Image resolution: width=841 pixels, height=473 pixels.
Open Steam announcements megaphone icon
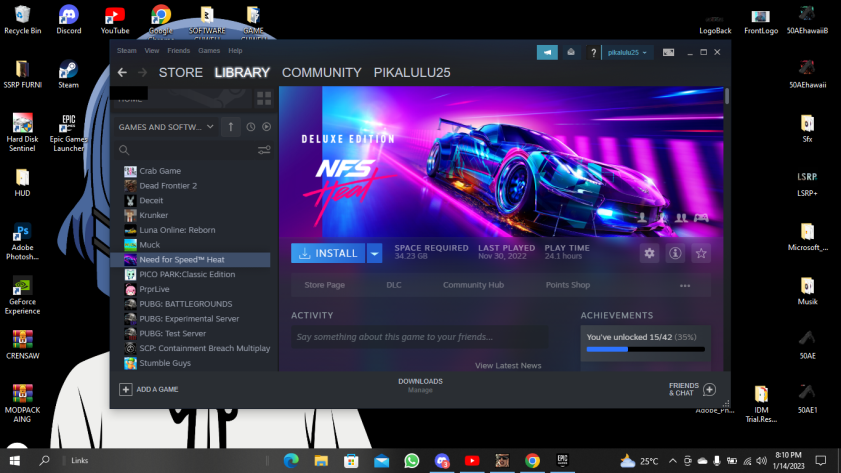coord(547,52)
